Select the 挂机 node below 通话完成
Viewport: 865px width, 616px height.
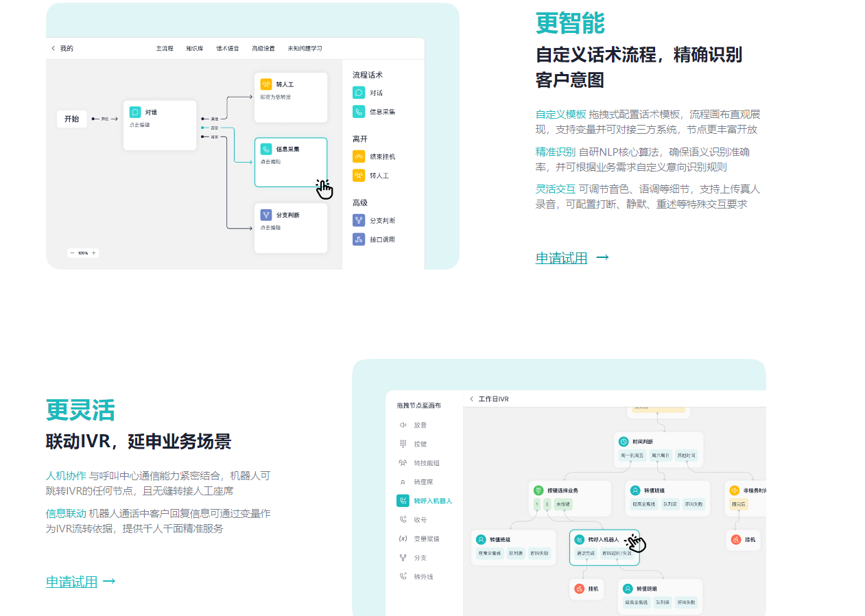586,589
